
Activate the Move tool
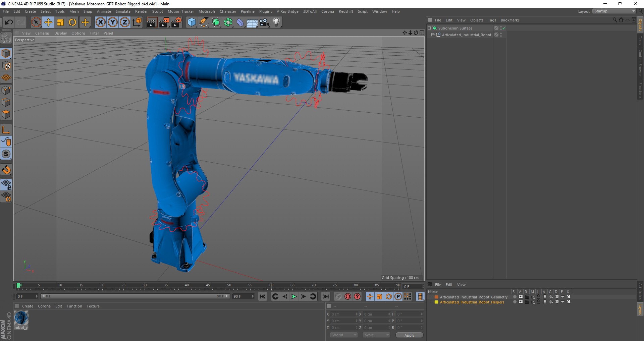(x=48, y=22)
